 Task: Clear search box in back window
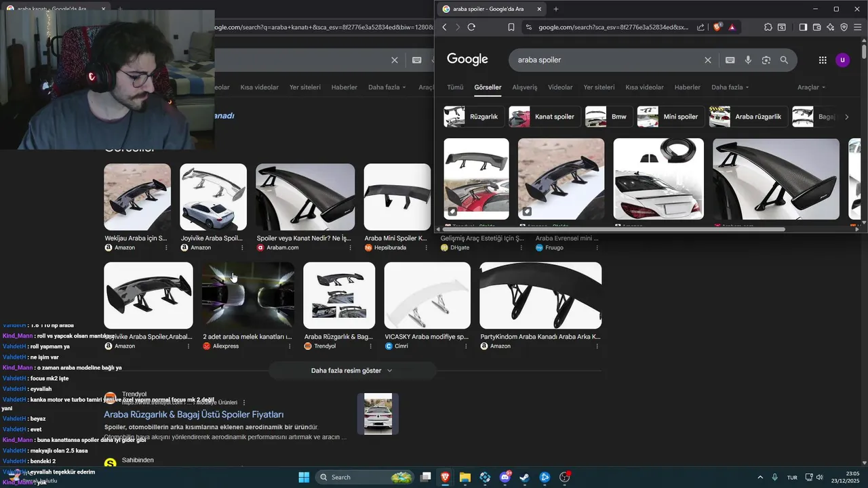(x=395, y=60)
